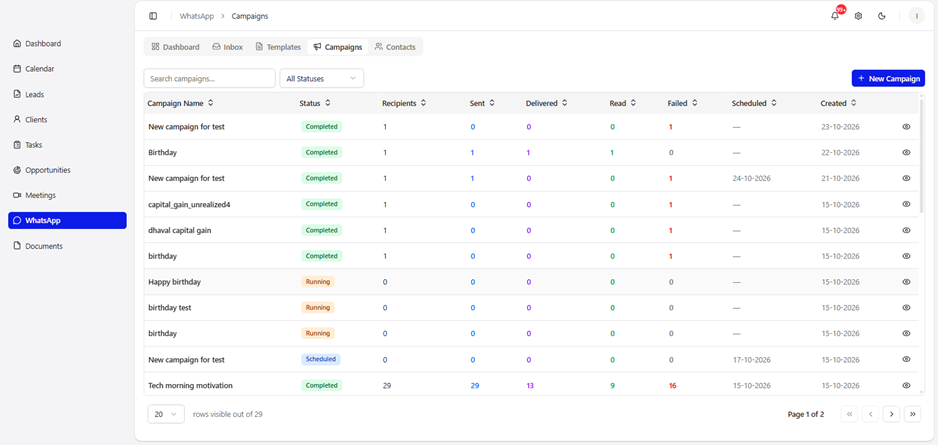Switch to the Inbox tab
938x445 pixels.
227,47
